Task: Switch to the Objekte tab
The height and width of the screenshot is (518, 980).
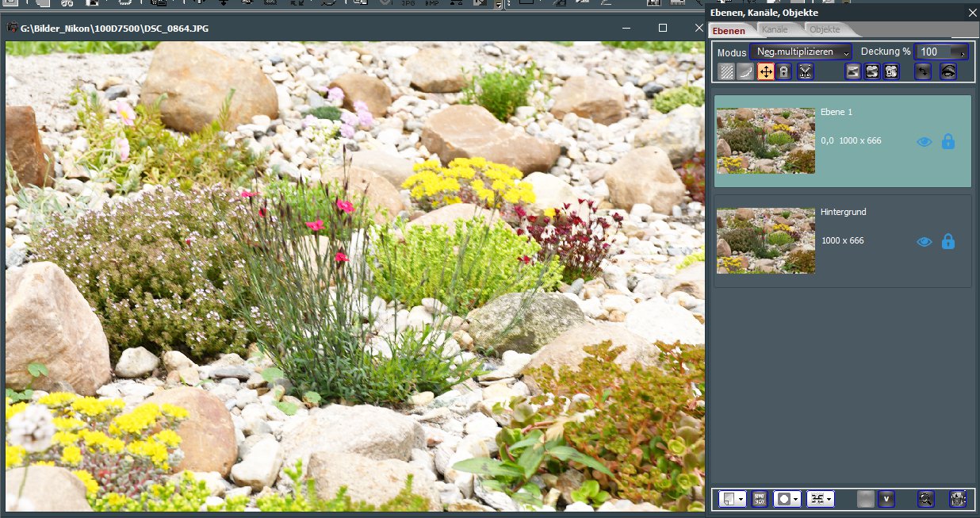Action: point(825,29)
